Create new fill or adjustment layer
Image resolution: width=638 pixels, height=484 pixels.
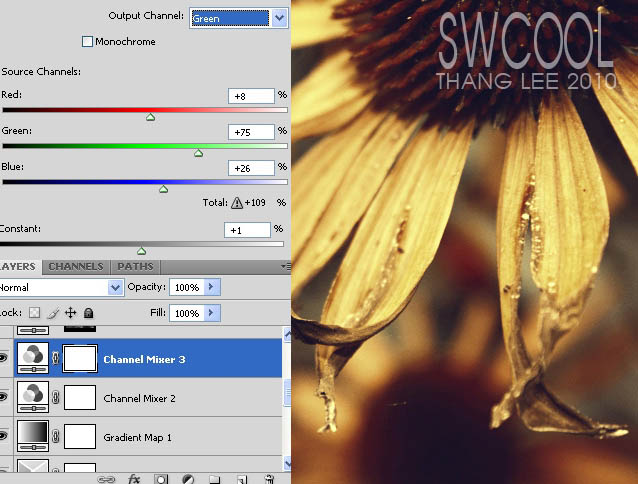pos(188,479)
